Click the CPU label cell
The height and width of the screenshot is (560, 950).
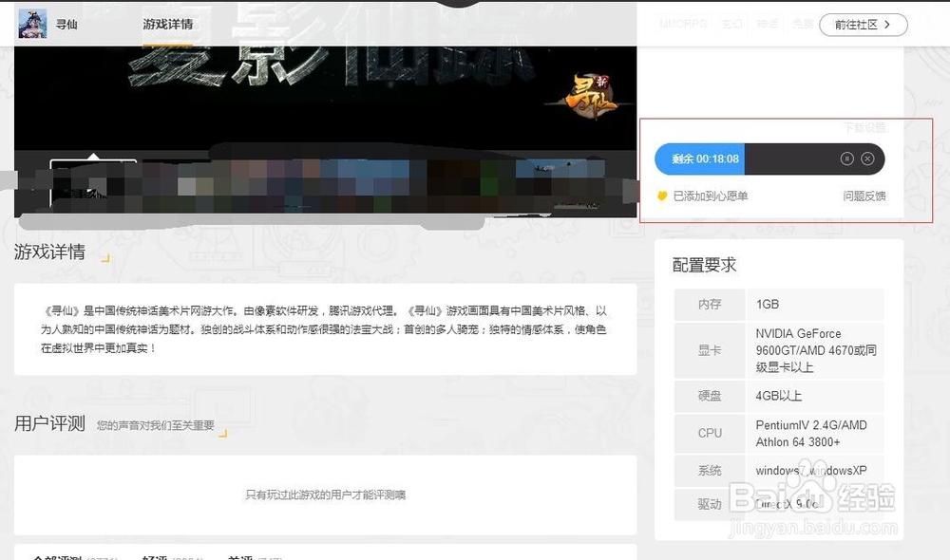pos(710,433)
